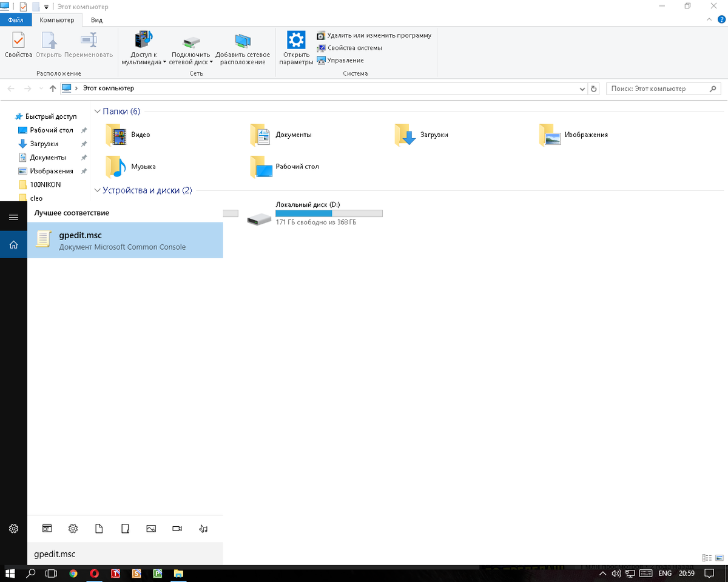Click Подключить сетевой диск ribbon button

(x=190, y=50)
